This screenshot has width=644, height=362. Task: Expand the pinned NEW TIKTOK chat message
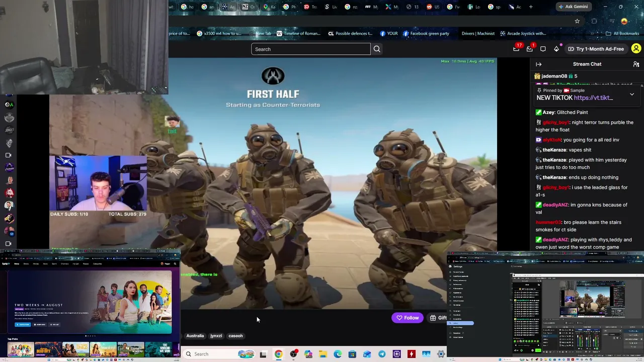pos(632,94)
